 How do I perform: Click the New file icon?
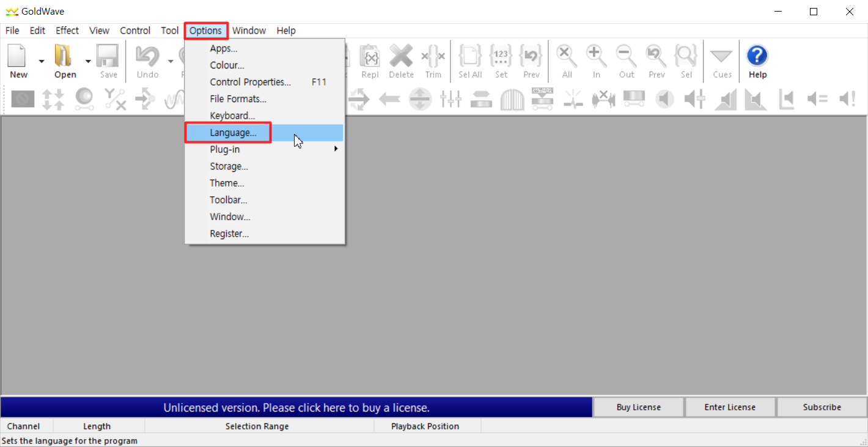point(18,56)
